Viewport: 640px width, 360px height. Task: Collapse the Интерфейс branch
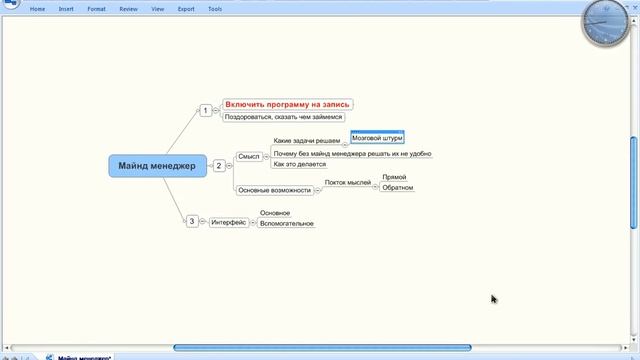point(253,223)
